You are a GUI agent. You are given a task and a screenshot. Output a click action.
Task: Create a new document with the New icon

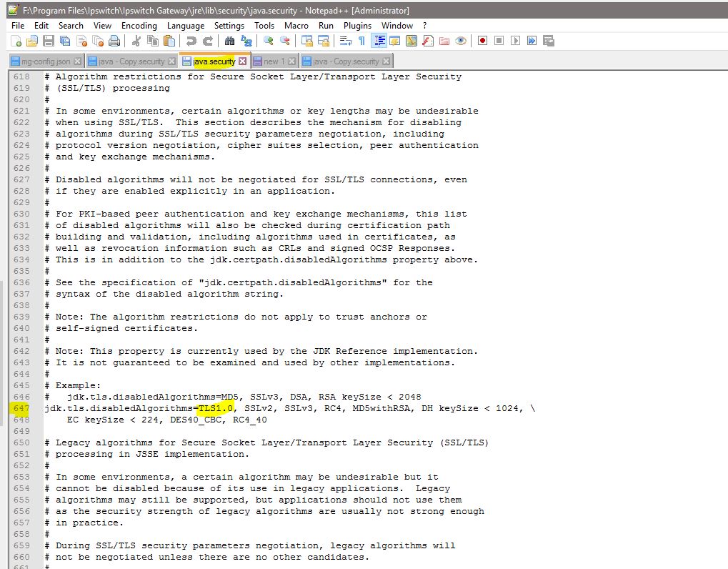pyautogui.click(x=16, y=41)
